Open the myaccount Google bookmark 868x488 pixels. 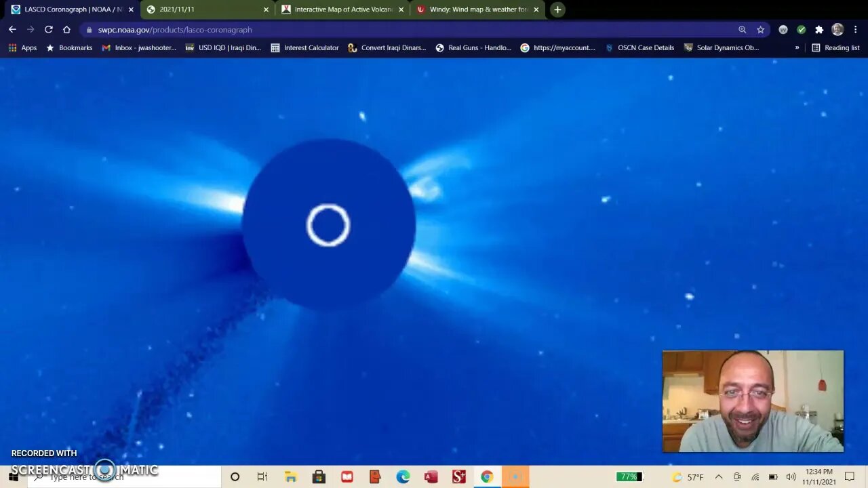tap(558, 47)
